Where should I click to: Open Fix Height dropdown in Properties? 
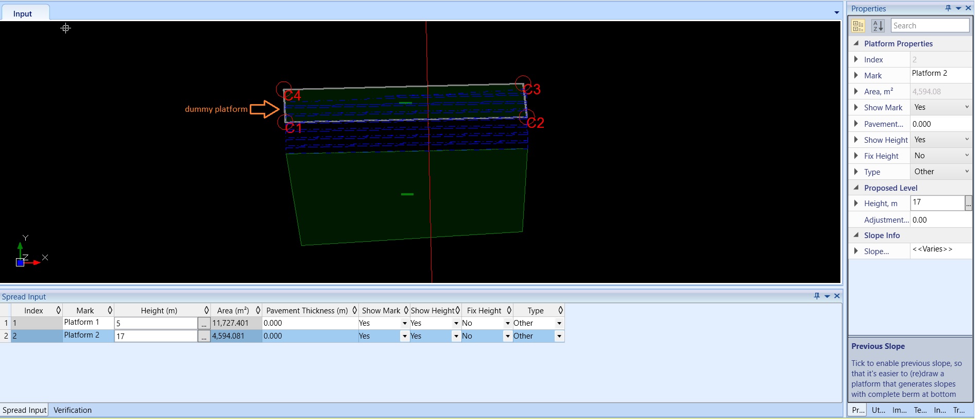click(x=967, y=155)
